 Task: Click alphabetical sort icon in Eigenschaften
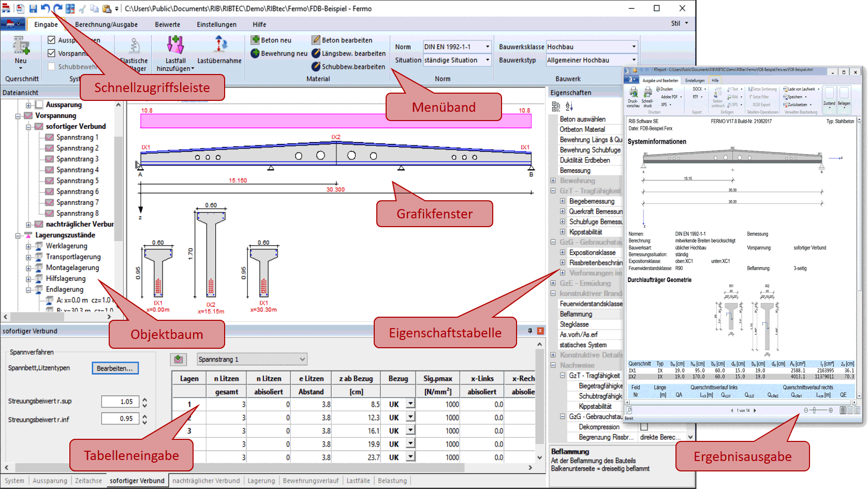[569, 106]
